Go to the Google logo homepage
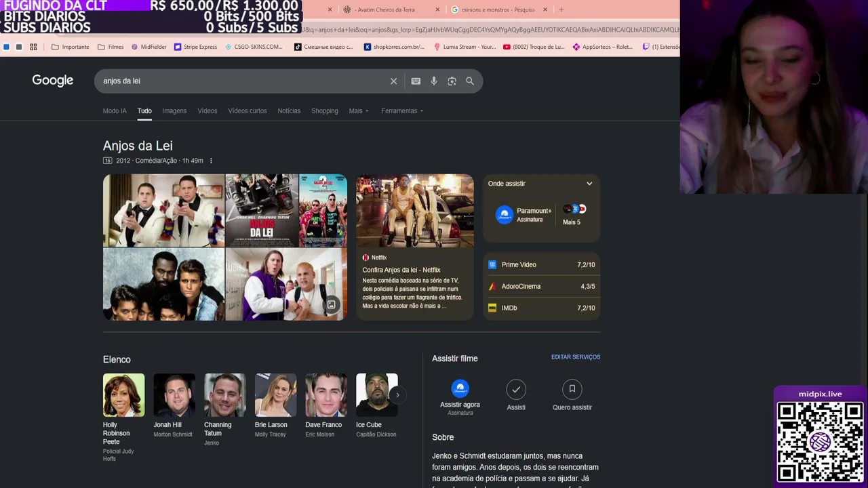This screenshot has width=868, height=488. tap(53, 81)
